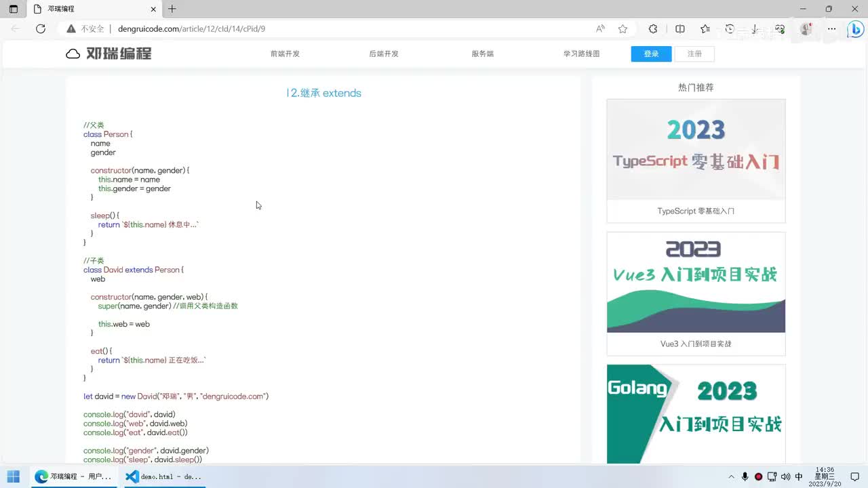Open the Bing sidebar chat
Image resolution: width=868 pixels, height=488 pixels.
855,28
